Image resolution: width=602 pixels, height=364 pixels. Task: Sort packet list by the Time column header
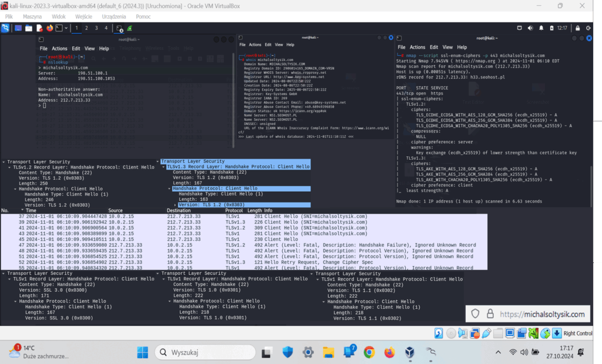coord(31,211)
